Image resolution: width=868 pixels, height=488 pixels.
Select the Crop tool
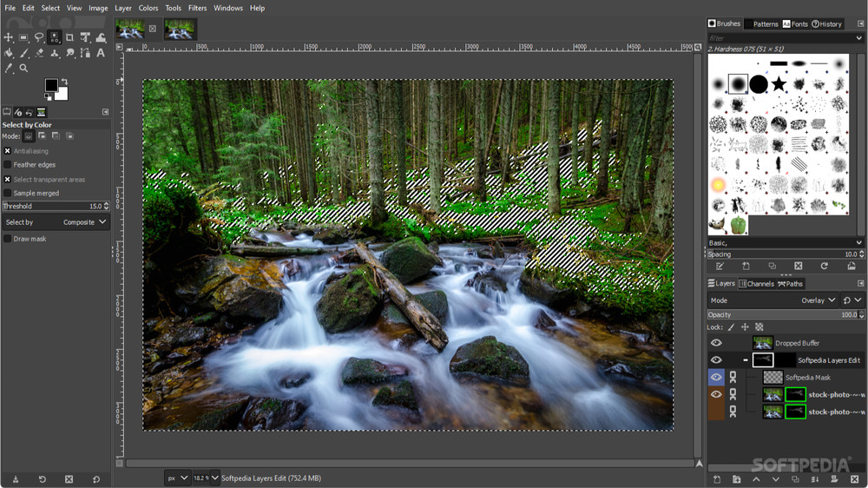point(69,37)
